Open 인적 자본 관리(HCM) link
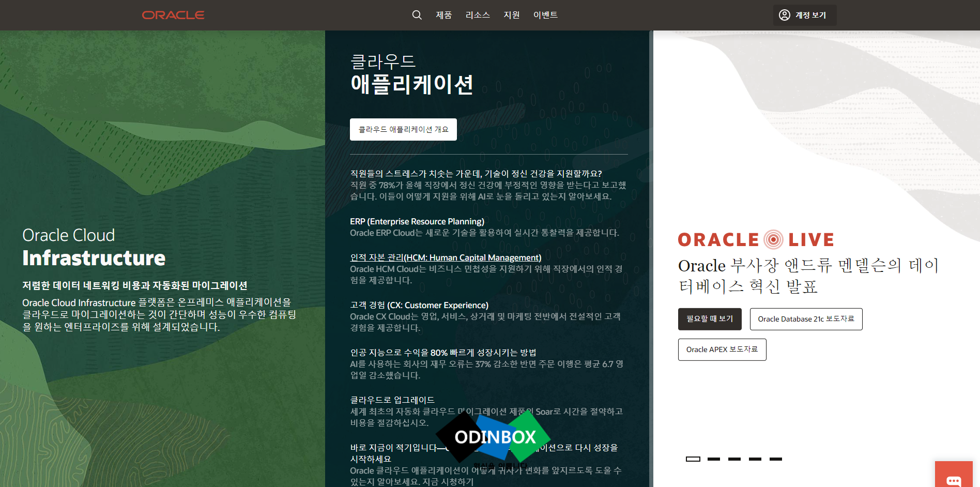The image size is (980, 487). (x=446, y=257)
